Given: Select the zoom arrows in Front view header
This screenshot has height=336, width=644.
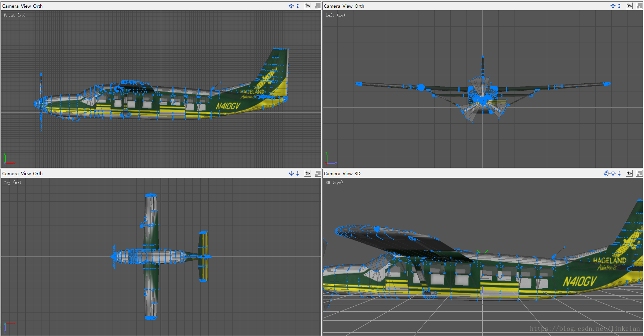Looking at the screenshot, I should click(297, 6).
